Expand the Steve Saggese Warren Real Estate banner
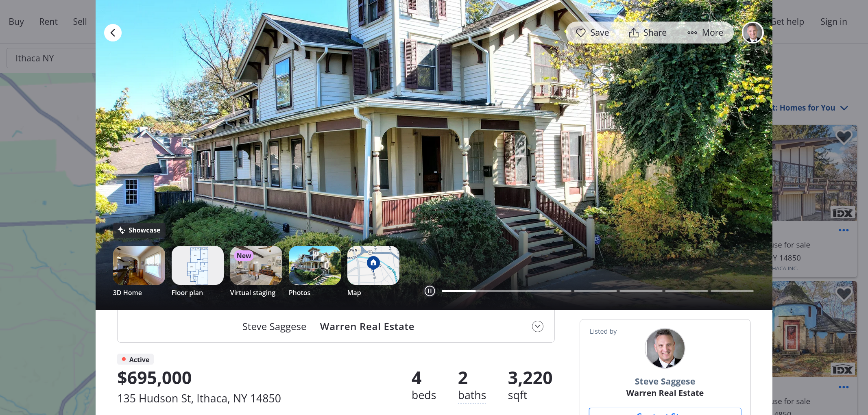The image size is (868, 415). coord(537,326)
